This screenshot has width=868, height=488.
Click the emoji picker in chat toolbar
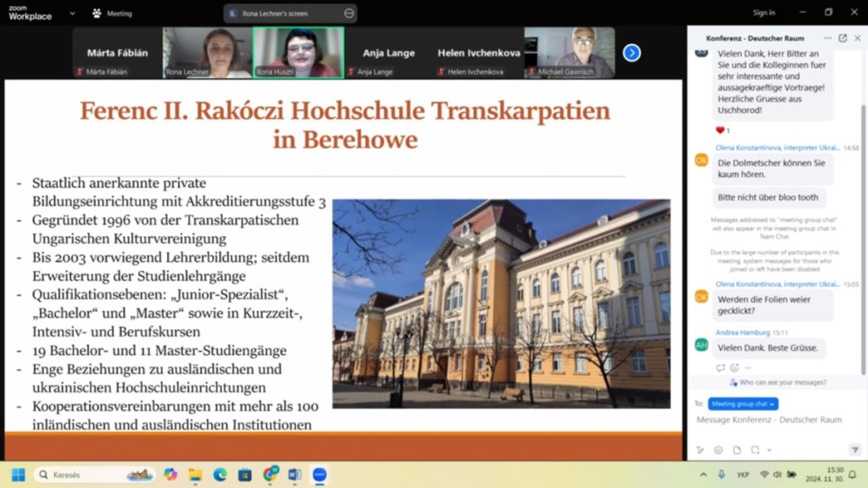pyautogui.click(x=719, y=450)
